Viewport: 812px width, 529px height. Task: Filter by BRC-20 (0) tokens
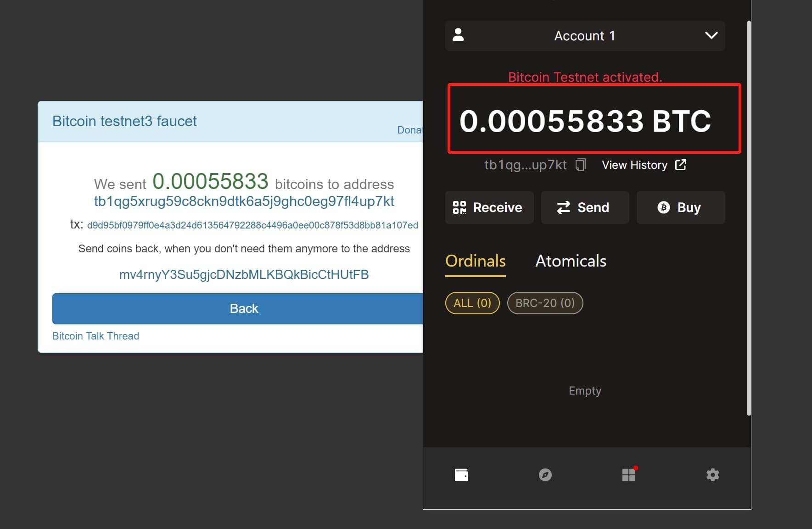click(544, 303)
